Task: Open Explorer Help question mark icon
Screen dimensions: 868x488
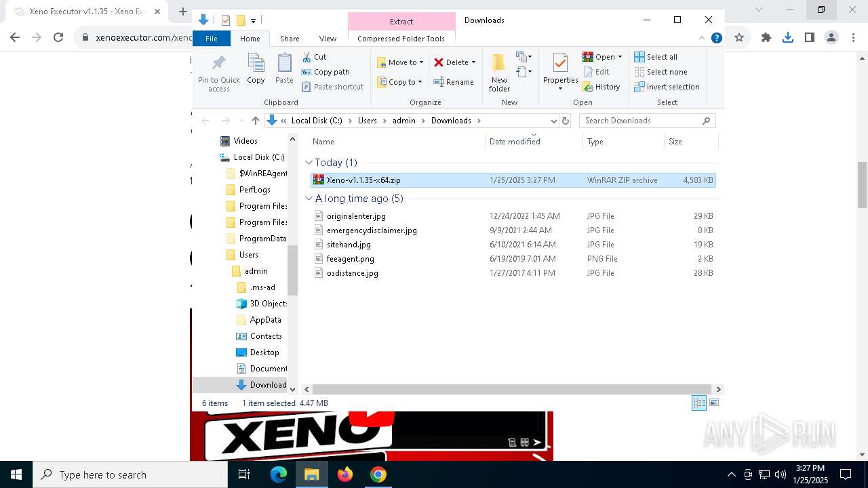Action: coord(716,39)
